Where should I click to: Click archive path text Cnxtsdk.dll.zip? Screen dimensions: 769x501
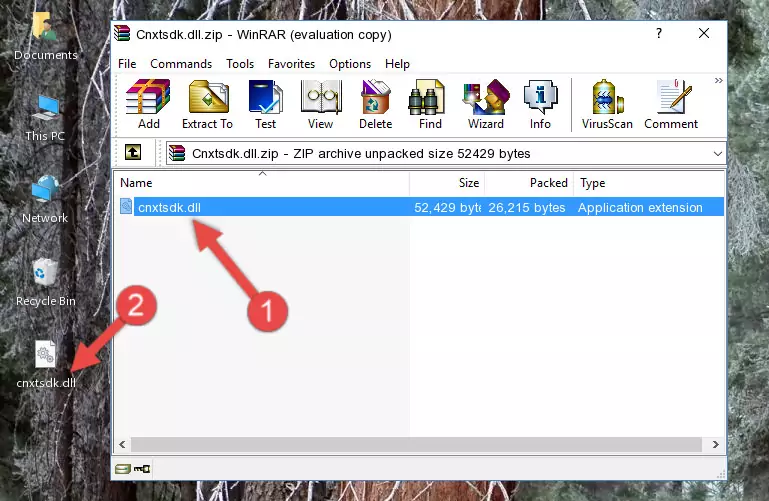(235, 153)
